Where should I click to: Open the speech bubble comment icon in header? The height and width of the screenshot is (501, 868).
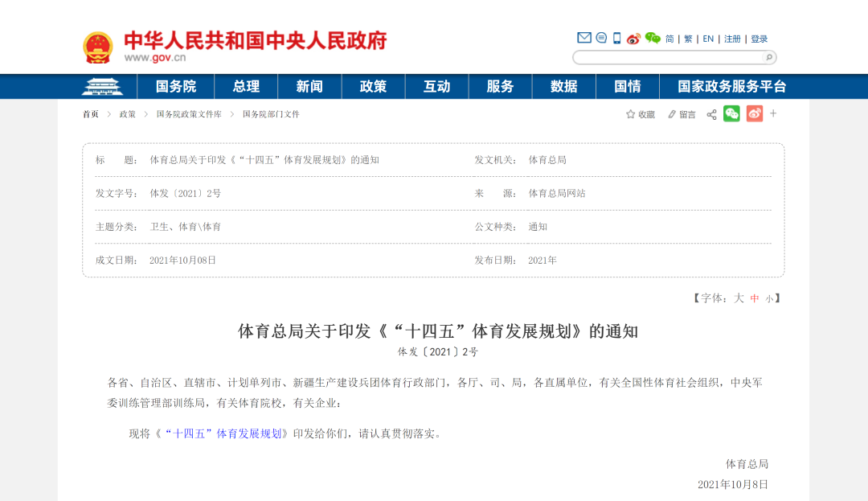pos(601,38)
